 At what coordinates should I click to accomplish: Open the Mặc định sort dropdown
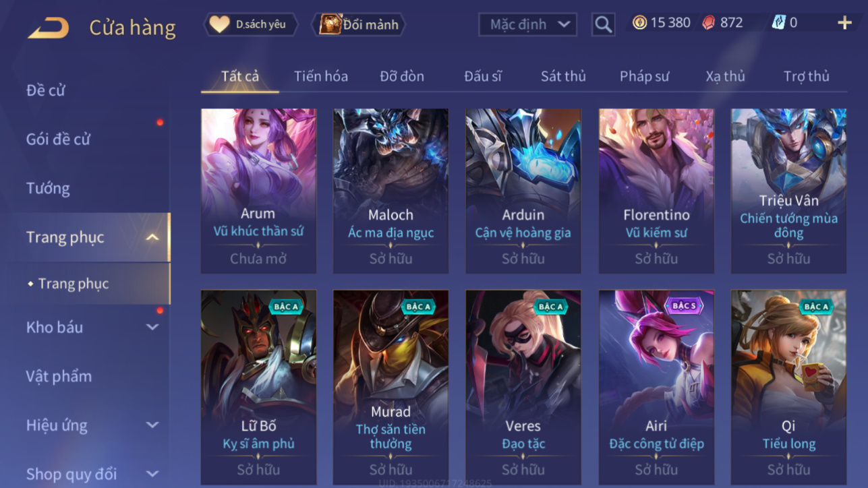coord(527,25)
